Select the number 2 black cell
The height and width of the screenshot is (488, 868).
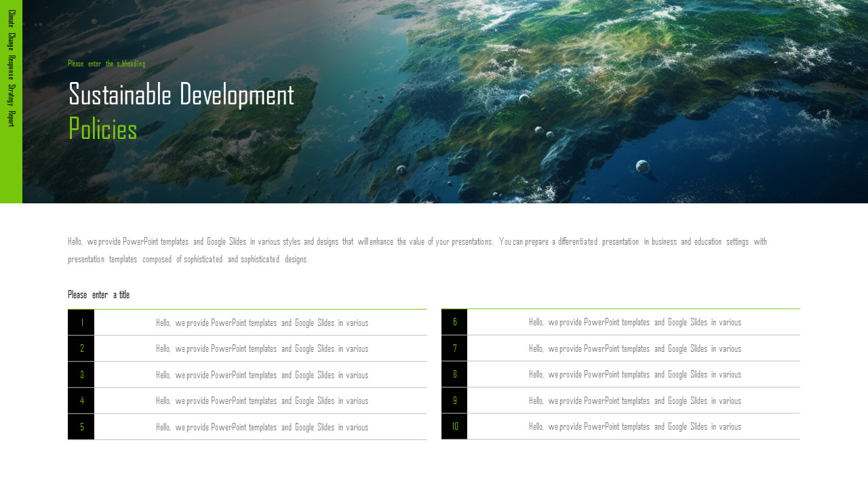[81, 348]
